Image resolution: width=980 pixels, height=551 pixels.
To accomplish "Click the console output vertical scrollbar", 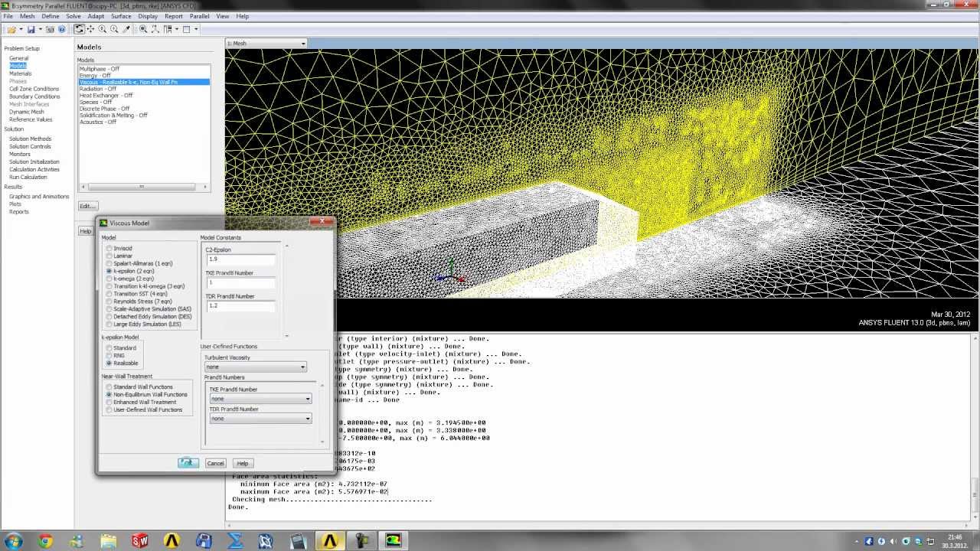I will point(976,429).
